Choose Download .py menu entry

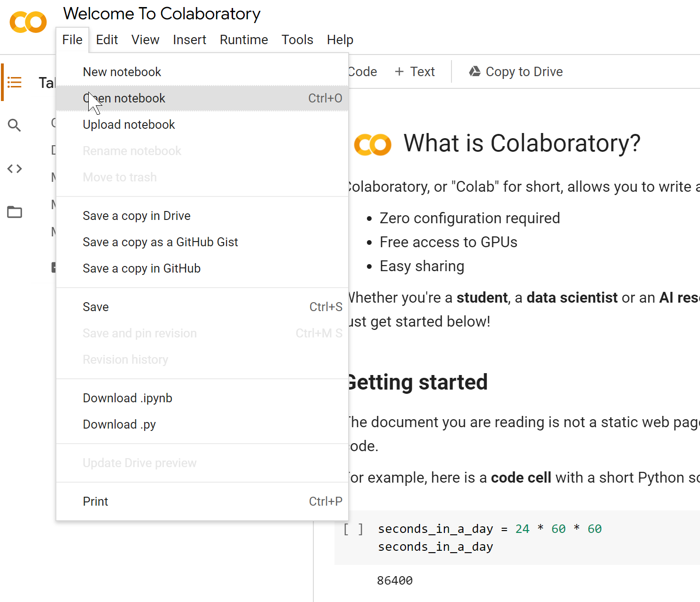[x=202, y=424]
